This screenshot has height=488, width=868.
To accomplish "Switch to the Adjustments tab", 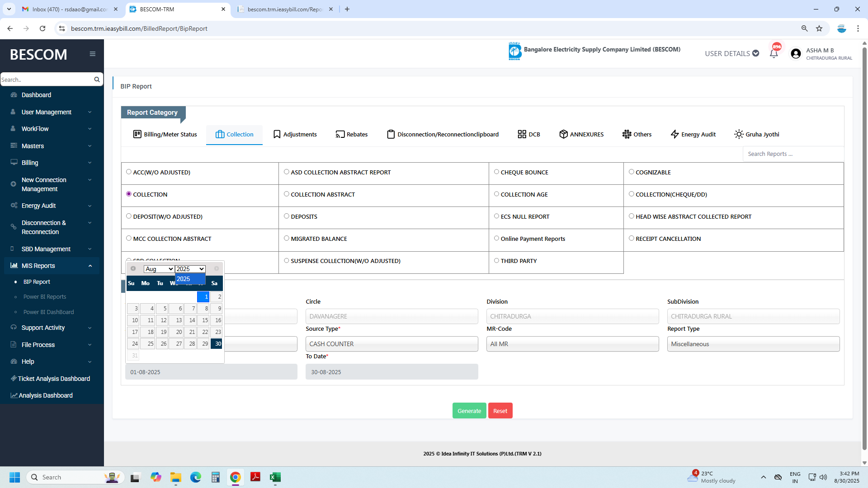I will [x=295, y=134].
